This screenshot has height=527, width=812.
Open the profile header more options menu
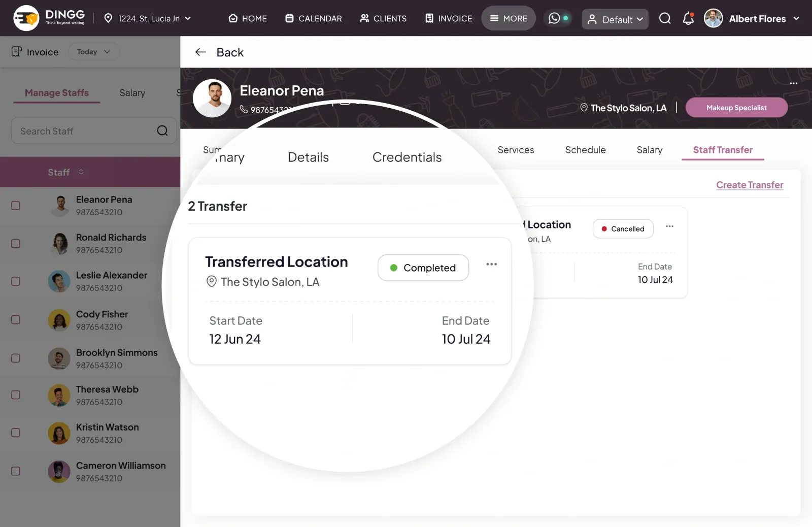tap(794, 83)
